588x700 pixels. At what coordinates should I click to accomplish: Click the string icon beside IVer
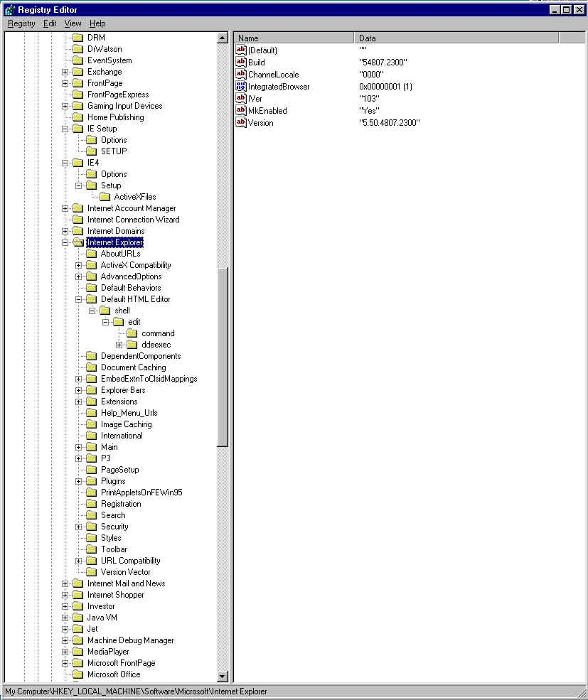tap(241, 98)
